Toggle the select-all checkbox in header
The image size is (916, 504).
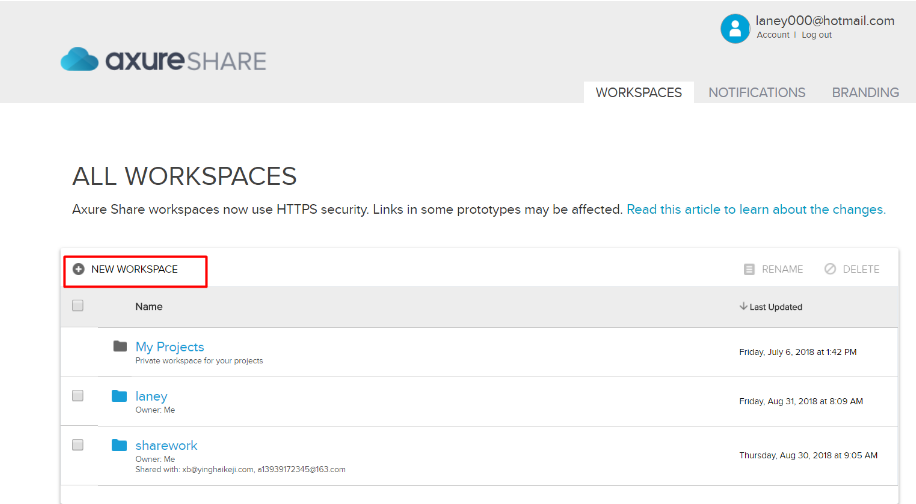pyautogui.click(x=78, y=305)
